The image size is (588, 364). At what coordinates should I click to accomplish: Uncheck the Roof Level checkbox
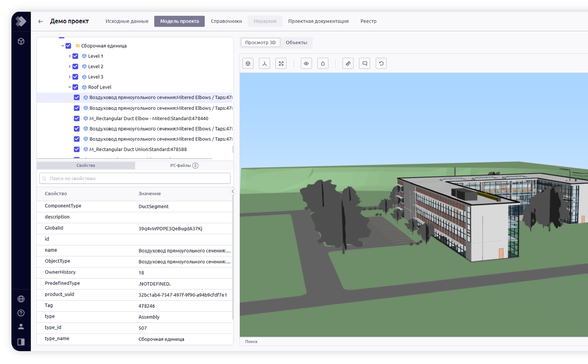[75, 87]
